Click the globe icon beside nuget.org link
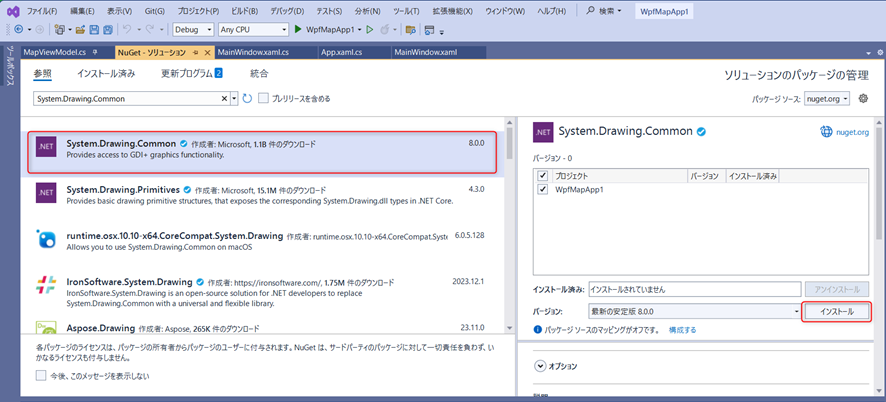Viewport: 886px width, 402px height. coord(827,132)
